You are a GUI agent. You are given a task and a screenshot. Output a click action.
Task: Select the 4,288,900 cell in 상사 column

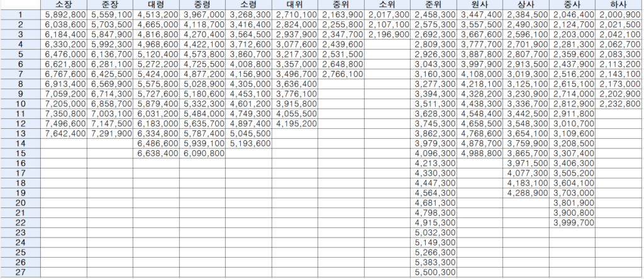527,193
